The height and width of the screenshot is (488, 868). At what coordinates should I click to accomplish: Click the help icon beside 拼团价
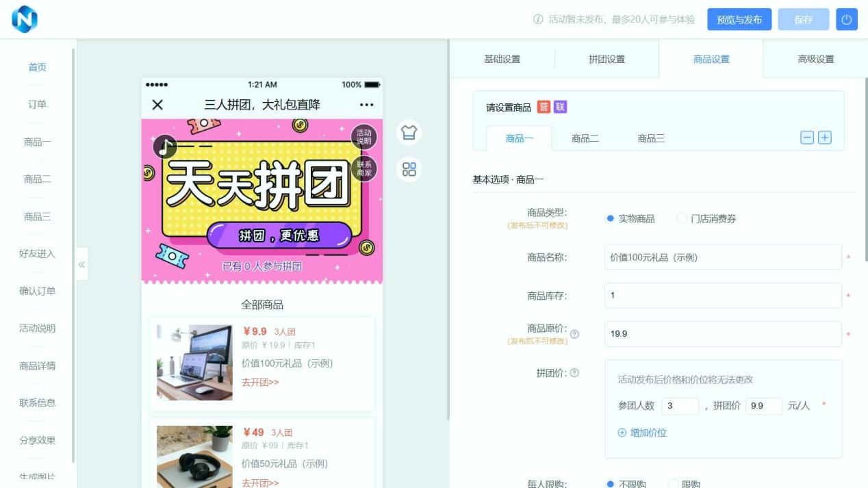[574, 373]
